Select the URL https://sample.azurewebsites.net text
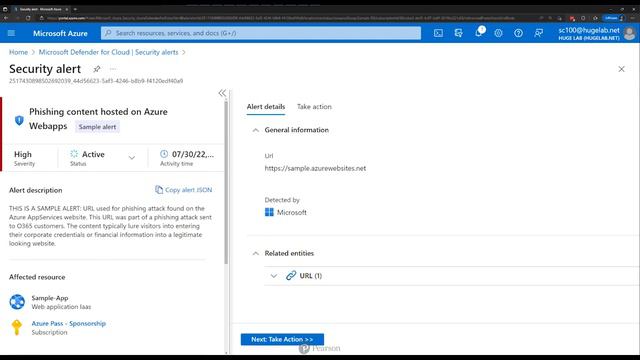Viewport: 640px width, 360px height. click(x=315, y=168)
